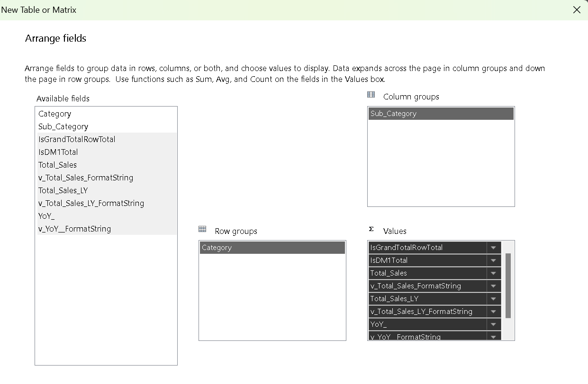Expand v_Total_Sales_FormatString value dropdown
The height and width of the screenshot is (384, 588).
(493, 286)
